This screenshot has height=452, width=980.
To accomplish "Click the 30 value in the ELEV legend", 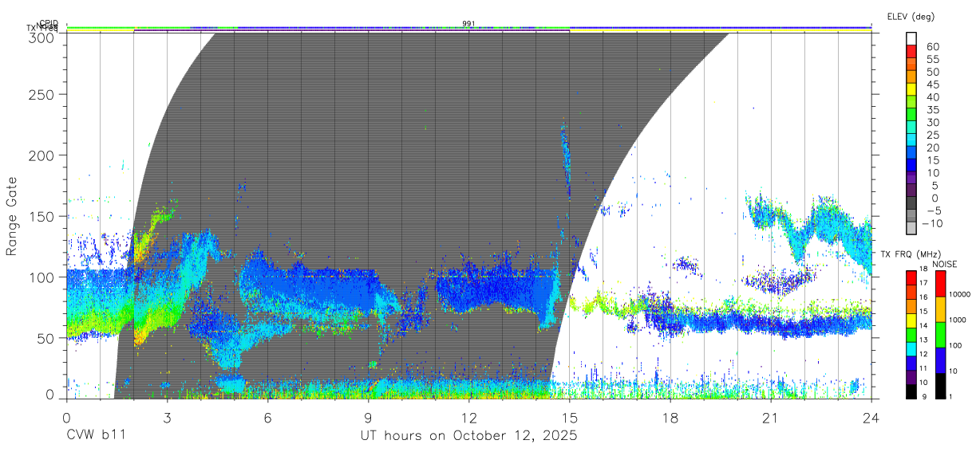I will click(934, 122).
